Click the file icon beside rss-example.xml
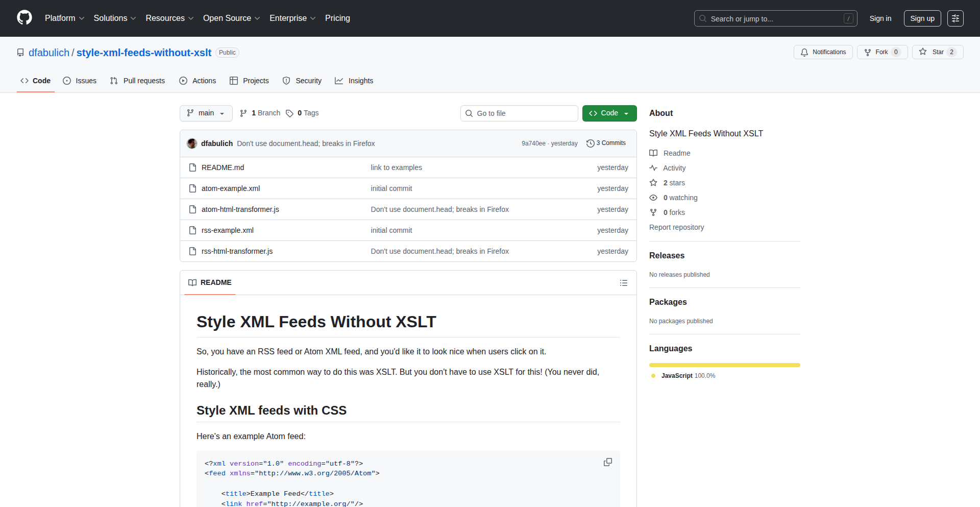 192,230
